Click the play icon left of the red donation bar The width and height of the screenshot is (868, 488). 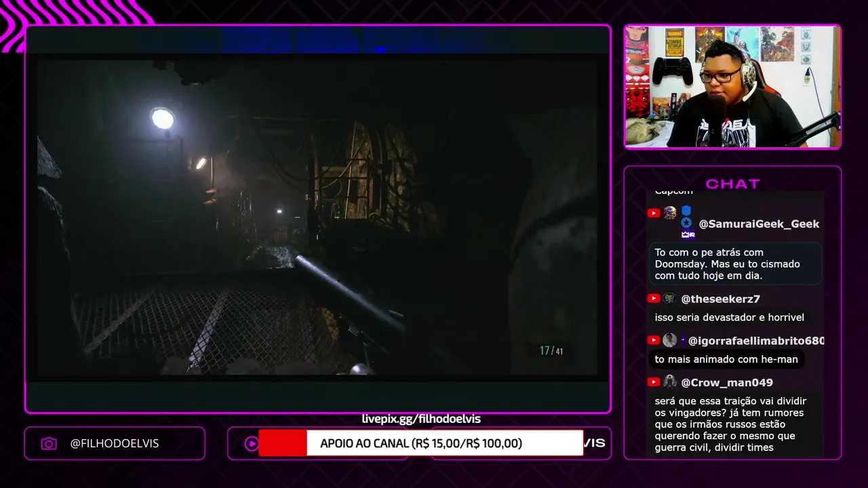click(252, 444)
